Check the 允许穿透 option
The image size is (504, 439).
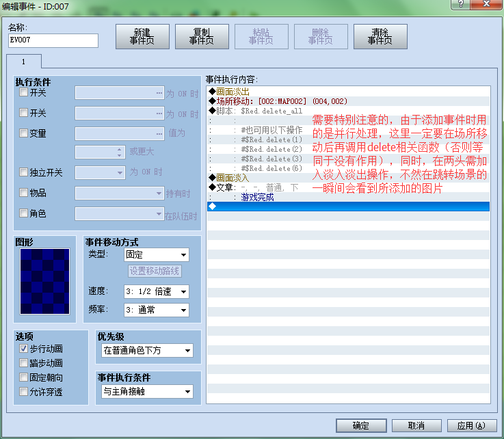[23, 392]
